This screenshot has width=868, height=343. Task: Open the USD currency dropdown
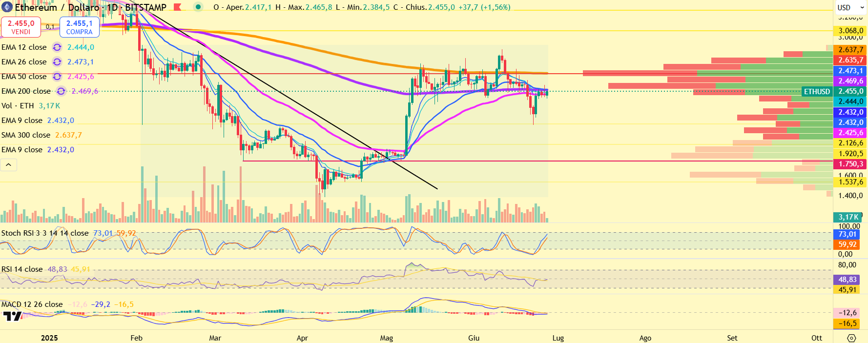click(851, 7)
